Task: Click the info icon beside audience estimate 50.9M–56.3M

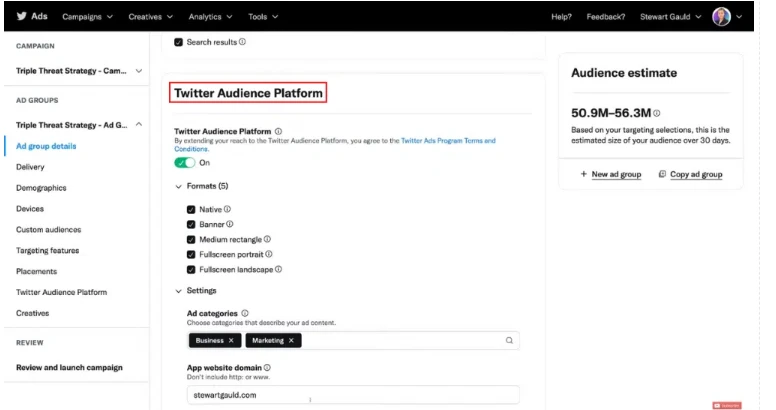Action: 657,113
